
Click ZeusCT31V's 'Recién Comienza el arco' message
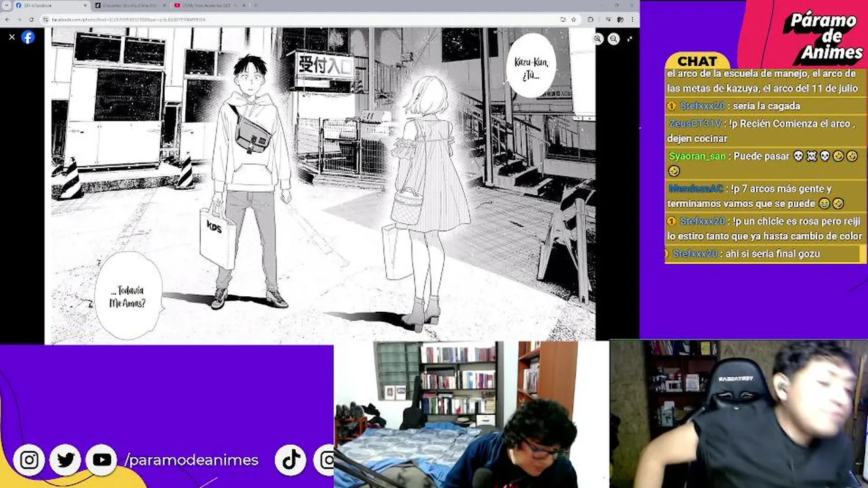tap(766, 131)
